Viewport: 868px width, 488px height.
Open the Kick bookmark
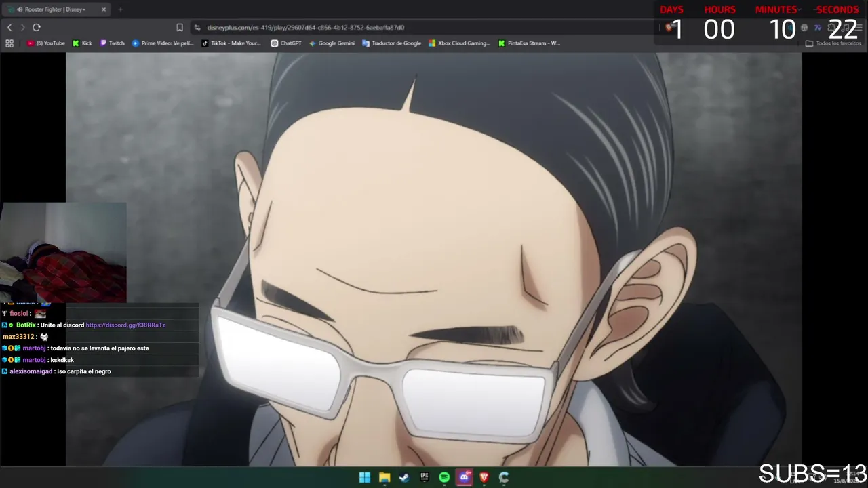pyautogui.click(x=82, y=43)
